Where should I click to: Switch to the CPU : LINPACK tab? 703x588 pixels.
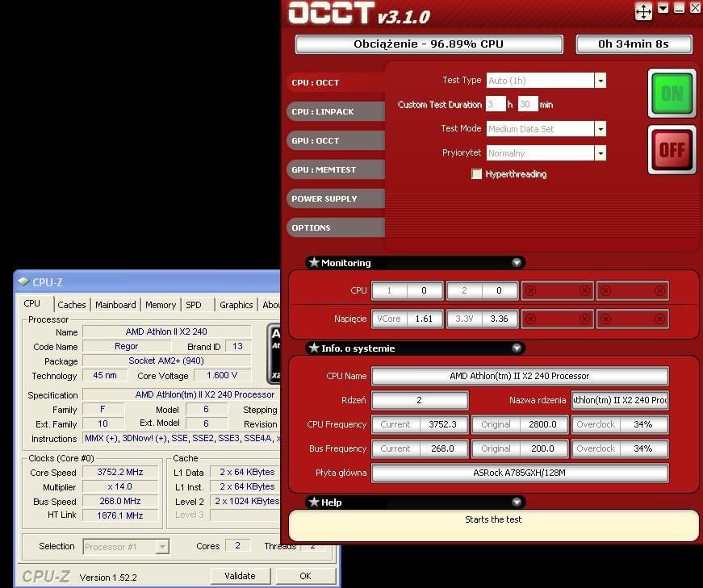(336, 111)
